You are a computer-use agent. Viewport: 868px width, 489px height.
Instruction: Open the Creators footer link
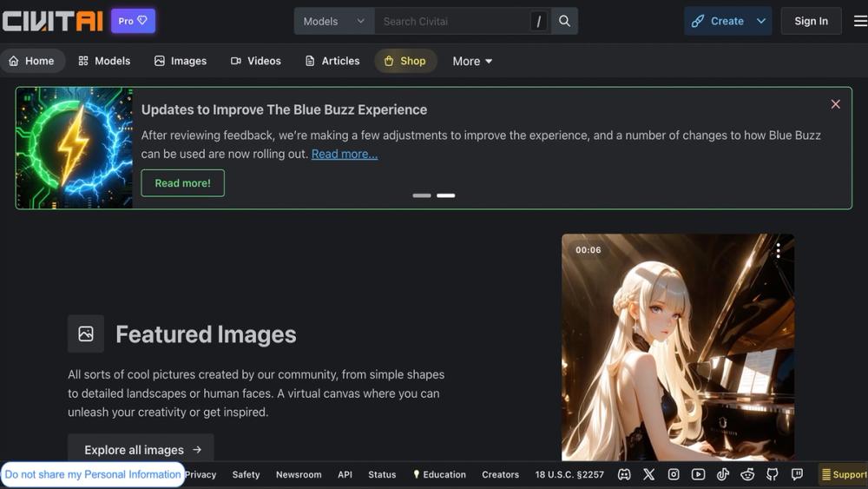tap(501, 474)
